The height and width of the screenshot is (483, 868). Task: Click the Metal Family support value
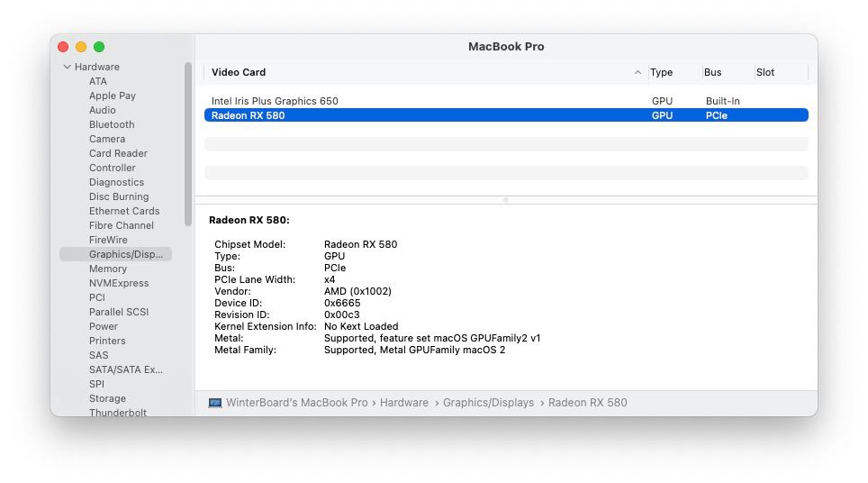(x=414, y=350)
